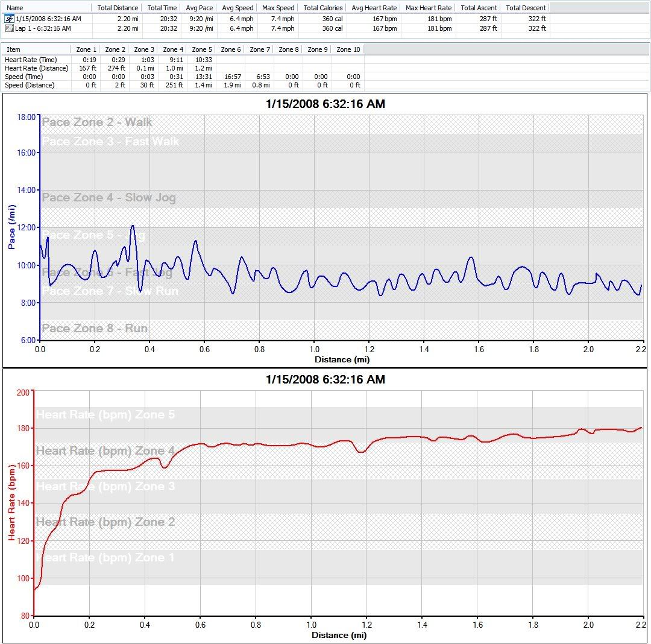Click the lap icon beside Lap 1
651x644 pixels.
pos(9,28)
